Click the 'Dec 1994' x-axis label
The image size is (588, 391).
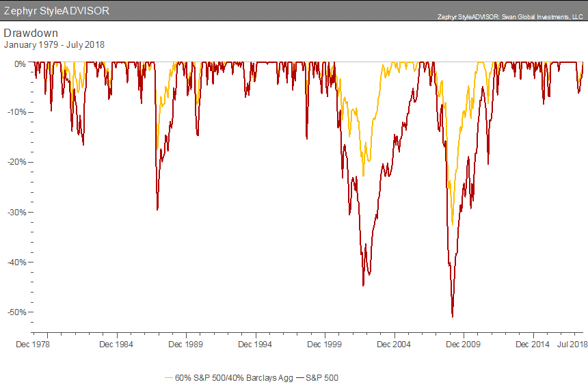point(255,344)
